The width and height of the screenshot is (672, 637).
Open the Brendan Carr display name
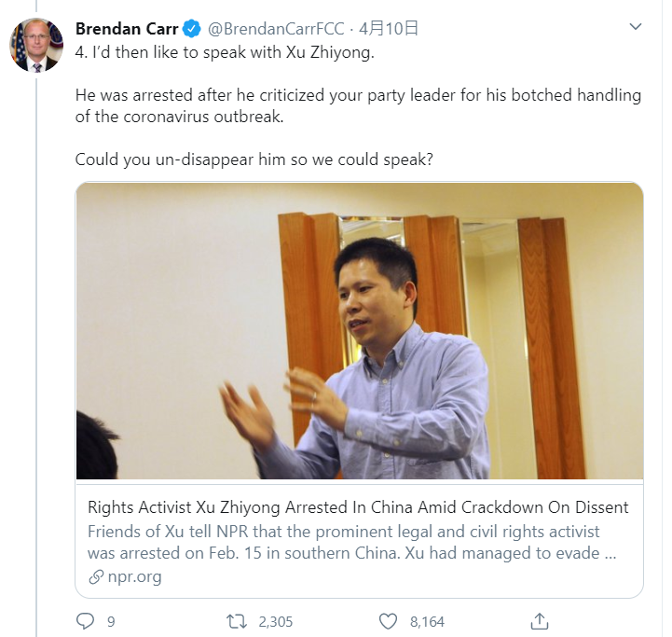pyautogui.click(x=127, y=28)
